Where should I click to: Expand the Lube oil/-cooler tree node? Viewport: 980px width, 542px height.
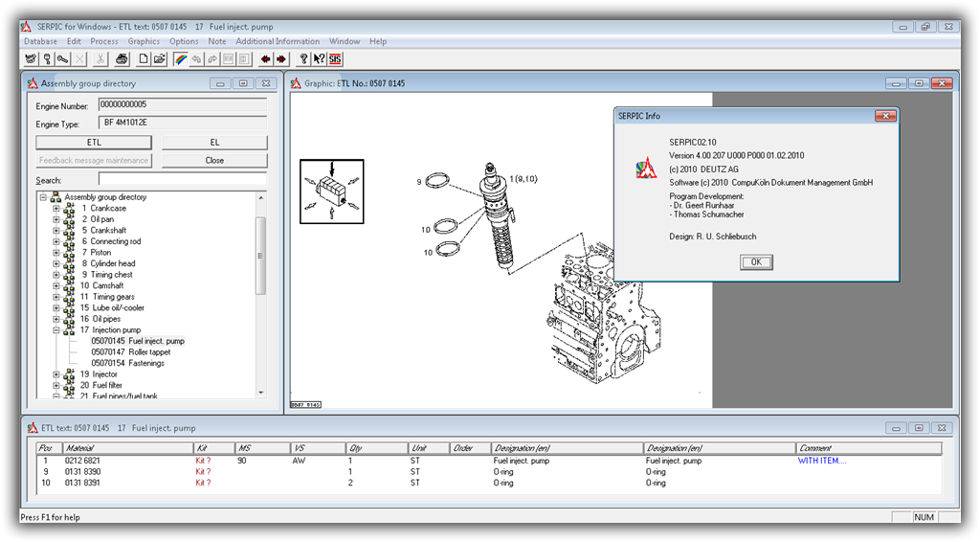[56, 308]
